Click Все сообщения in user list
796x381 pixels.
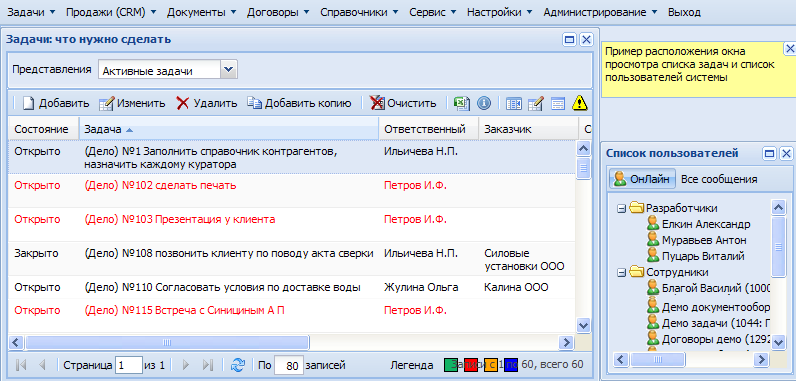point(719,179)
